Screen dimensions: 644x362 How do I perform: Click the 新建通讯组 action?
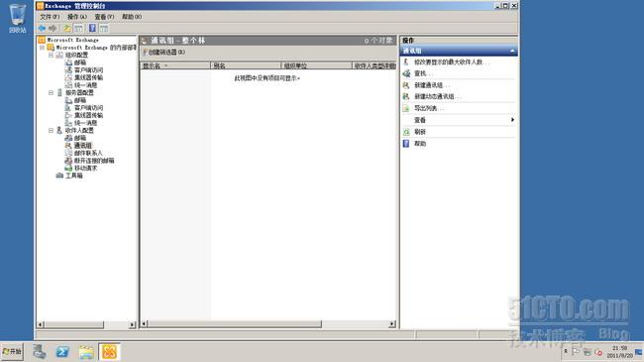click(x=431, y=85)
